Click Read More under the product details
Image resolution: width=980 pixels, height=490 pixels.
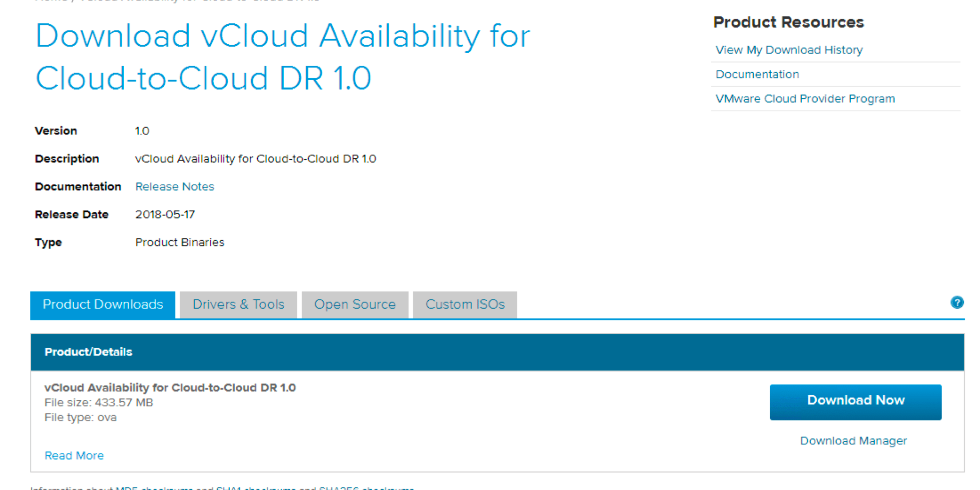pos(74,455)
